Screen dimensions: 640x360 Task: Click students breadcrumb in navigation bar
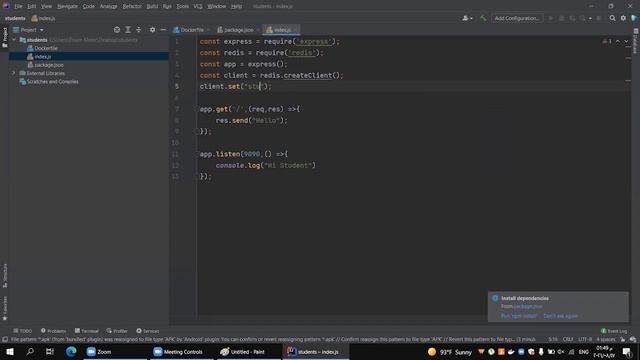coord(15,18)
